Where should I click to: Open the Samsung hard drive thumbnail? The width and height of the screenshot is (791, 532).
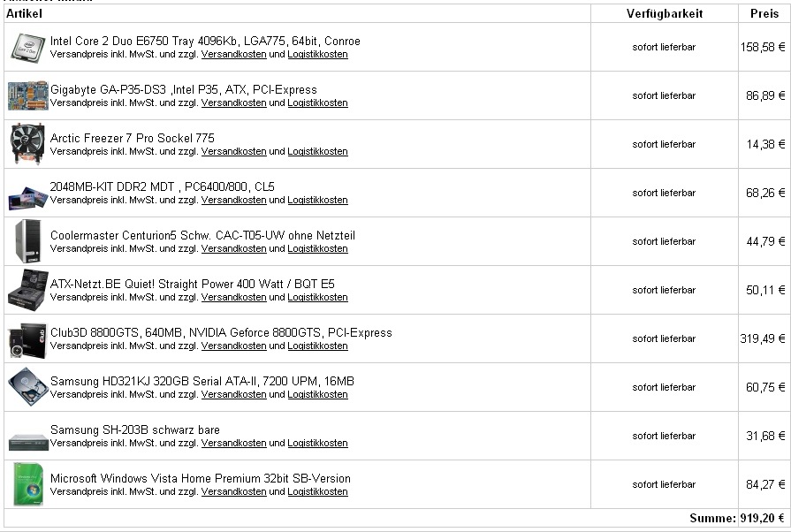click(x=28, y=387)
